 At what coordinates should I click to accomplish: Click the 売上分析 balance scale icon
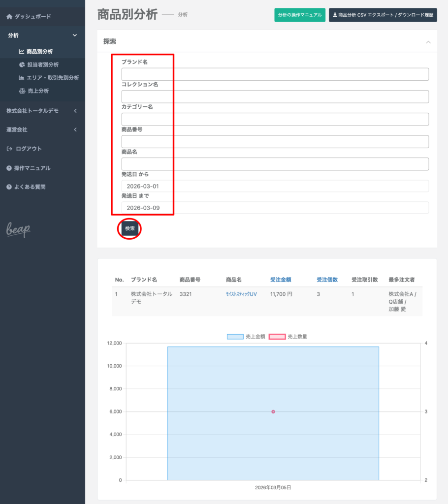[22, 91]
